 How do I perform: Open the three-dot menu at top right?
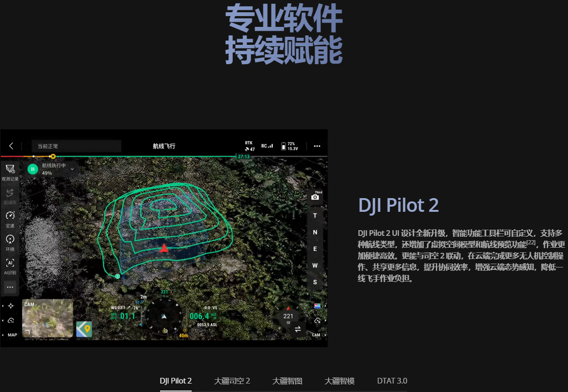pos(317,146)
